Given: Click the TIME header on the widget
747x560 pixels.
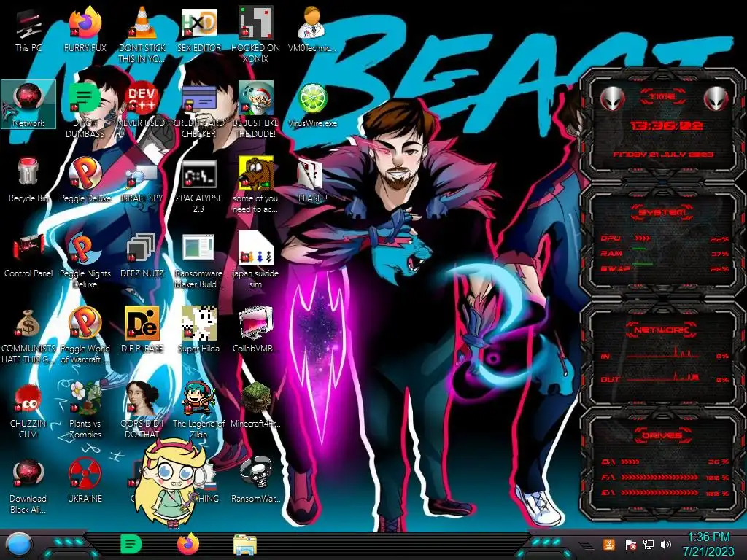Looking at the screenshot, I should (662, 97).
